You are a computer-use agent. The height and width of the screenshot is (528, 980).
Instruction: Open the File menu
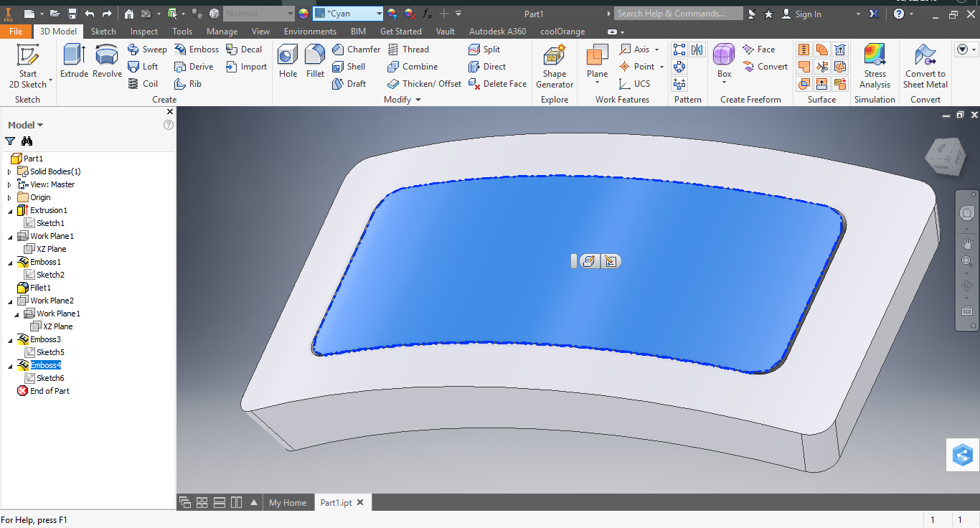point(16,32)
